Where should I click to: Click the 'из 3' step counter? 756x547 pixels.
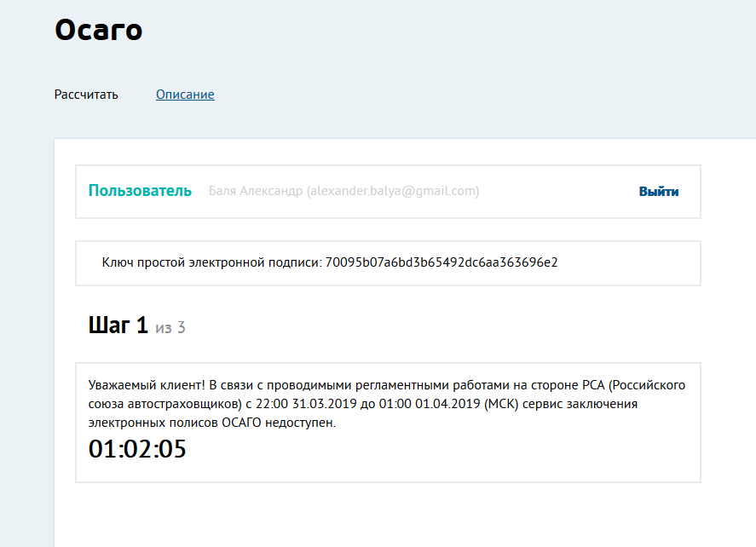(170, 328)
